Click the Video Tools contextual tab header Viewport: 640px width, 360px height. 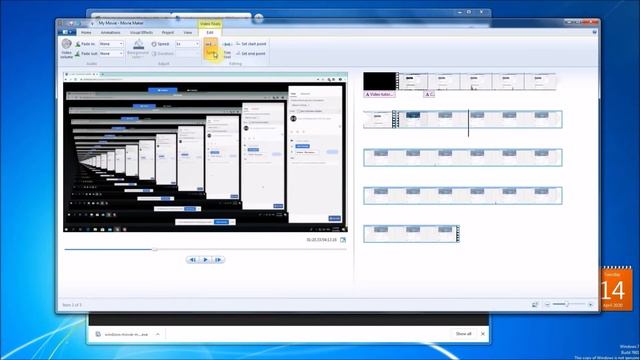[x=210, y=24]
